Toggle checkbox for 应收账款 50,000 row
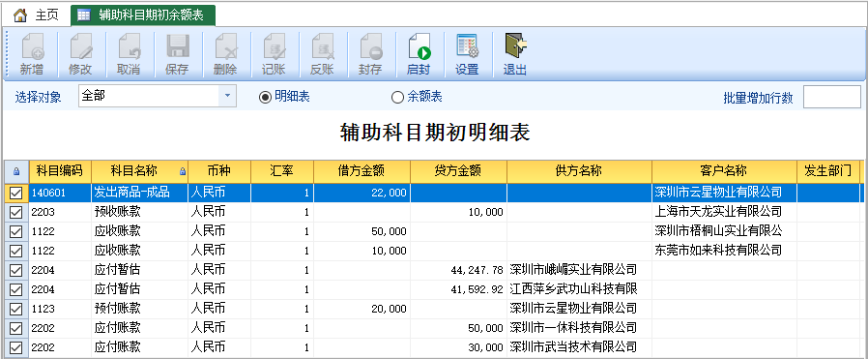 (x=16, y=231)
